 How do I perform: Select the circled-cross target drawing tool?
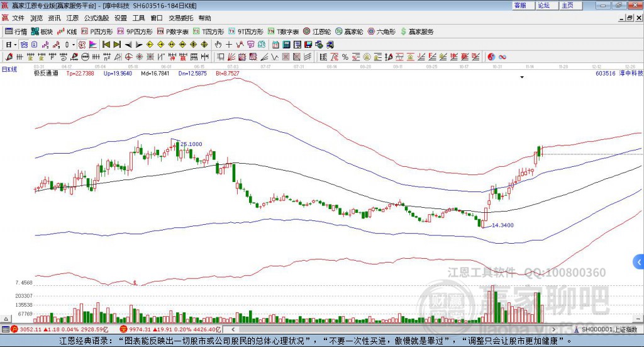128,57
